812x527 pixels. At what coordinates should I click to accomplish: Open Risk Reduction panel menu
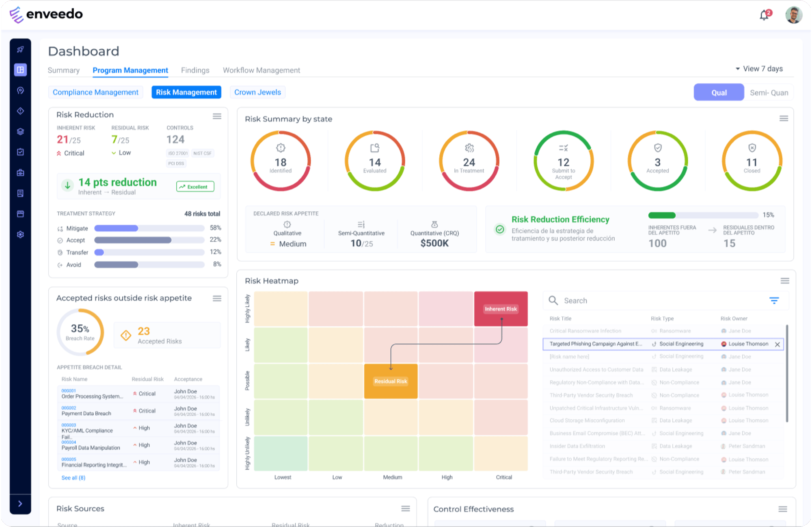click(217, 116)
